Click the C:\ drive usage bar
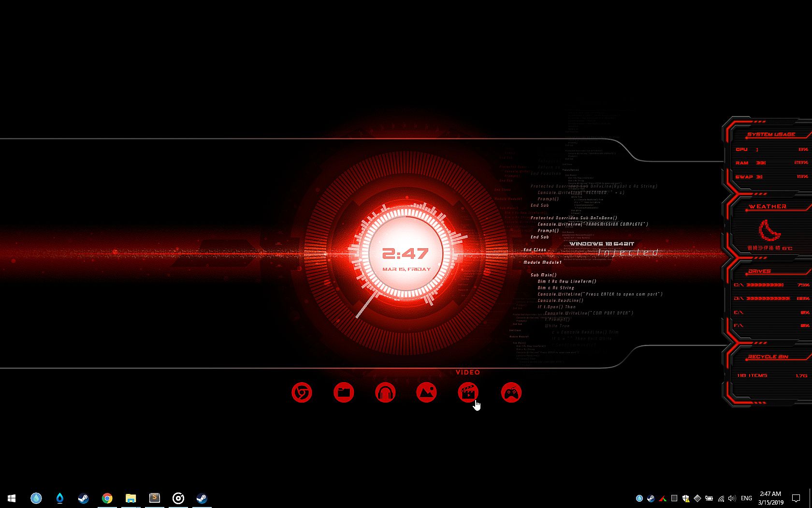812x508 pixels. pyautogui.click(x=765, y=285)
